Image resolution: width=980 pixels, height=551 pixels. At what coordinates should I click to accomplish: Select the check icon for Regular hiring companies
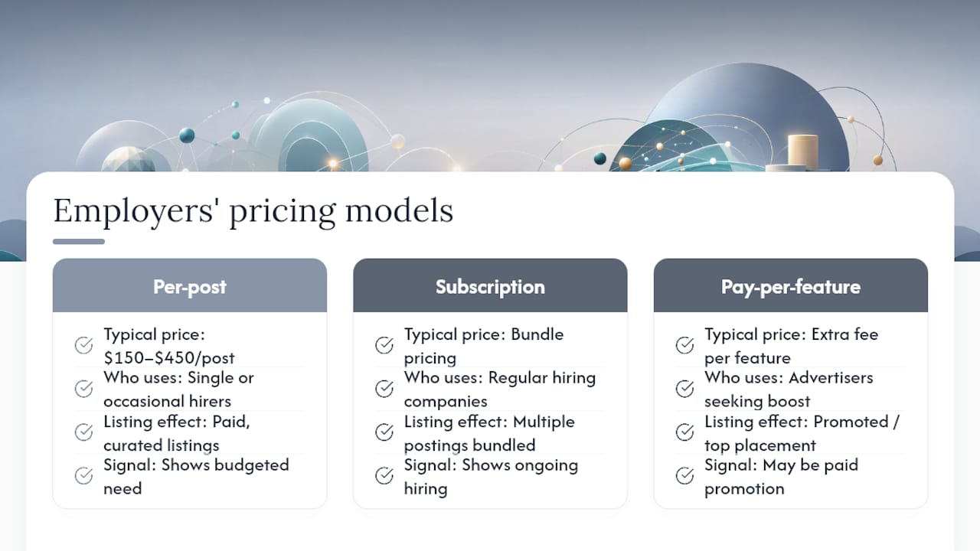(384, 389)
